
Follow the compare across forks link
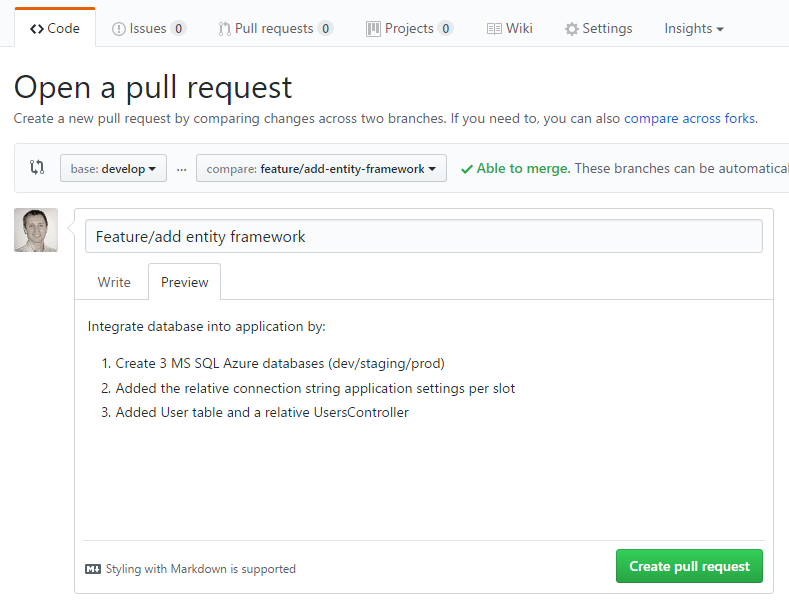point(690,118)
